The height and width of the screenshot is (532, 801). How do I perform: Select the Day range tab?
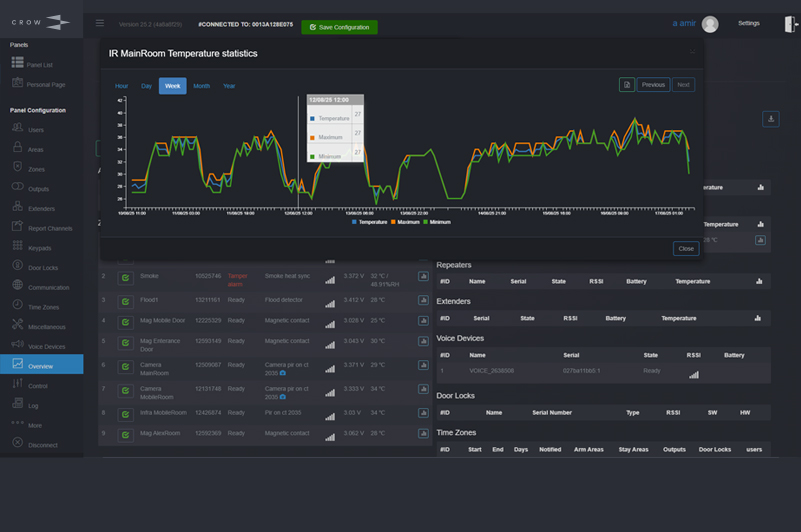pos(146,86)
